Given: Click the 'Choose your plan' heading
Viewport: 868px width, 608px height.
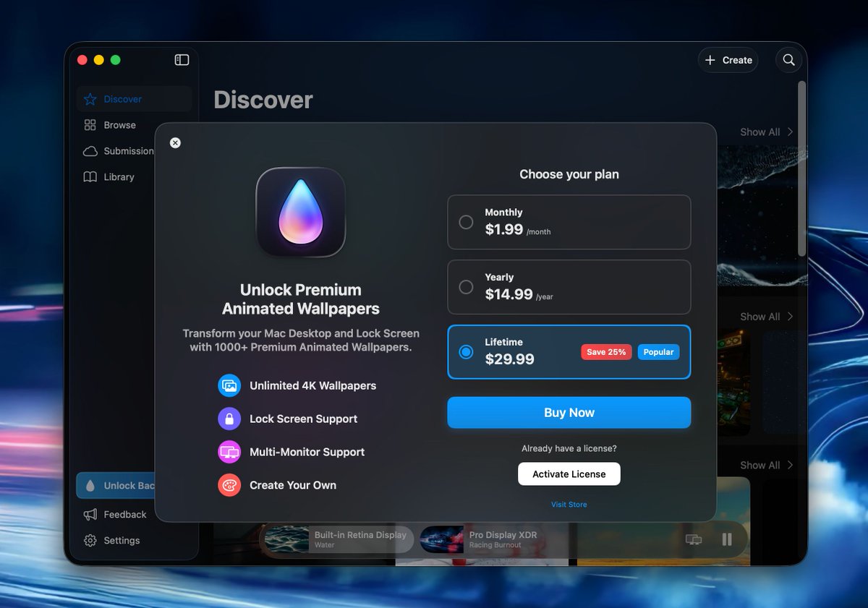Looking at the screenshot, I should point(569,174).
